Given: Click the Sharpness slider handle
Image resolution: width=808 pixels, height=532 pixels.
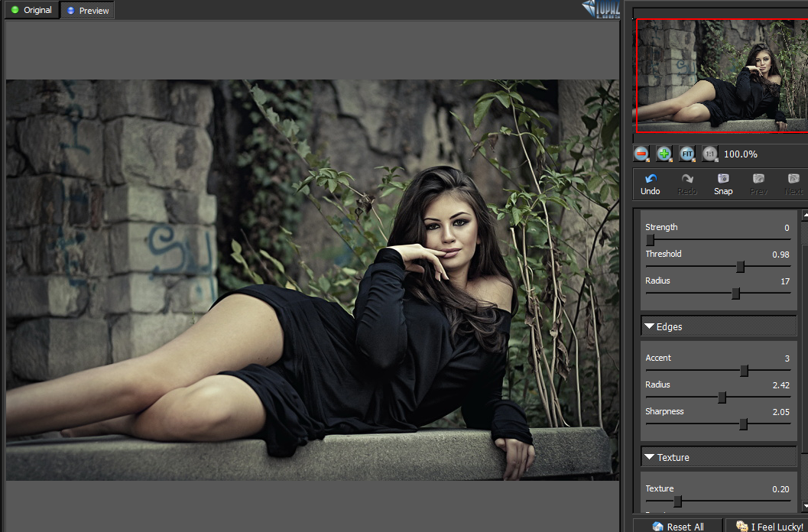Looking at the screenshot, I should (x=743, y=424).
